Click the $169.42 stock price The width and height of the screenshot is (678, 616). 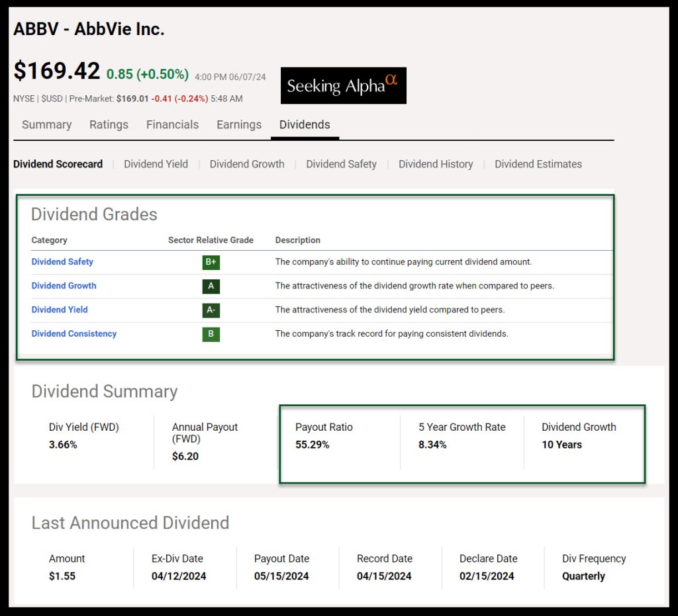57,71
